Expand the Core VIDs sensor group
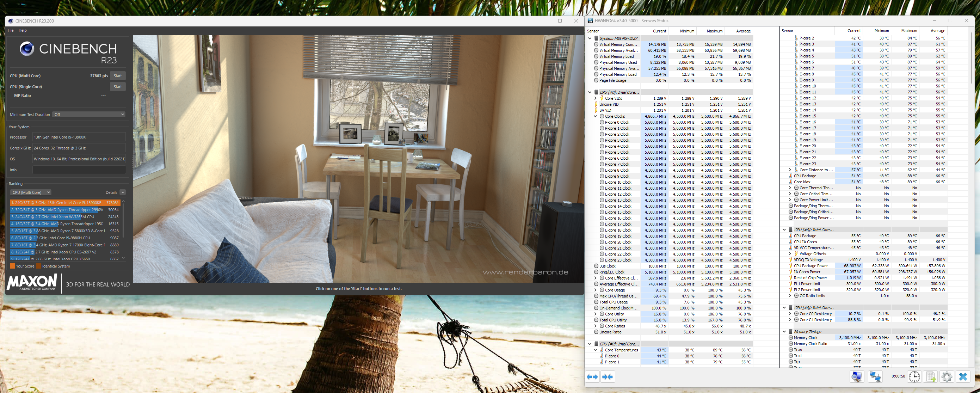980x393 pixels. [x=596, y=99]
